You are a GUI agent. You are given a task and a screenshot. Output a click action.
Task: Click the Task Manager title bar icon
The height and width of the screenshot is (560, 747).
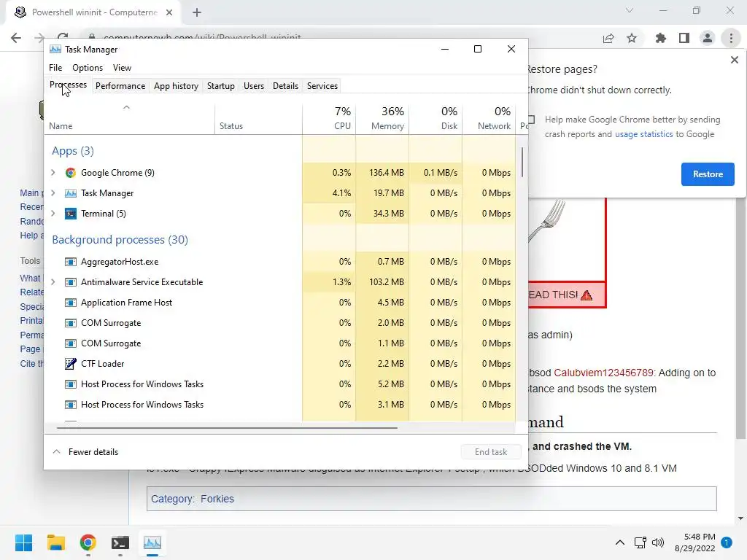click(x=55, y=49)
